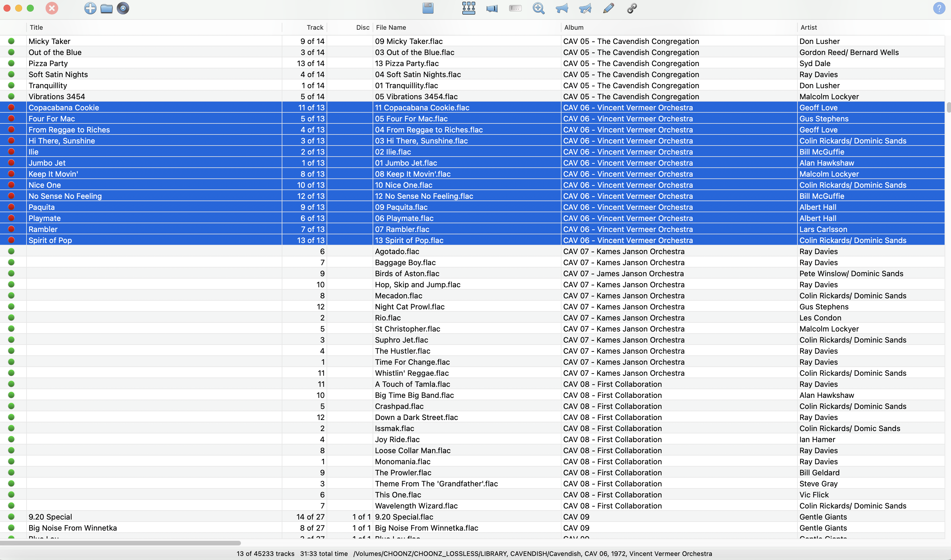This screenshot has height=560, width=951.
Task: Save changes with the floppy disk icon
Action: point(428,8)
